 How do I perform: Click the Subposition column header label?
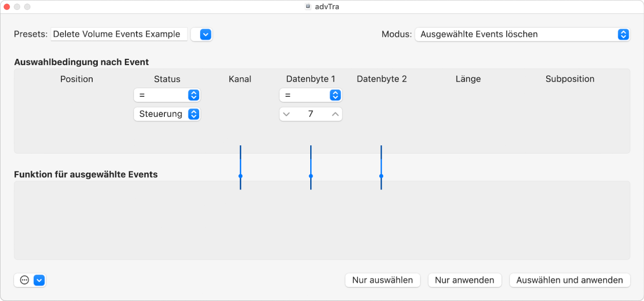[570, 79]
